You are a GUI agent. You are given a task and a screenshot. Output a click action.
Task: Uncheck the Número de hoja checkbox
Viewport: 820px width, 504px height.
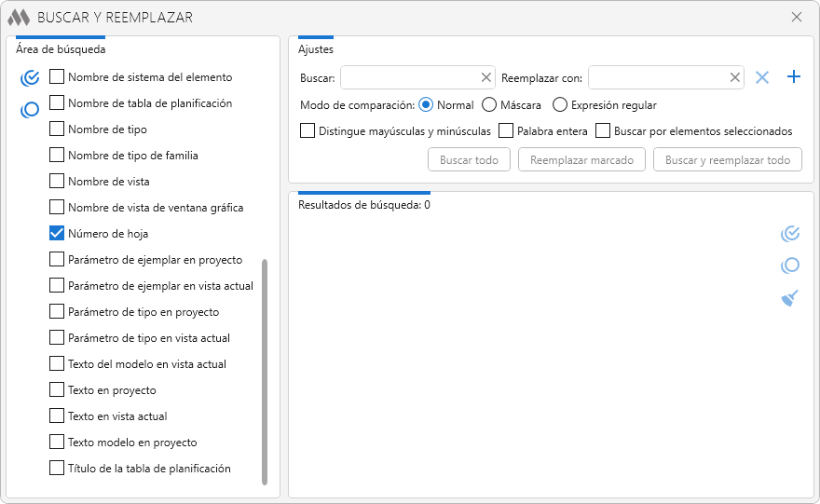(x=57, y=234)
